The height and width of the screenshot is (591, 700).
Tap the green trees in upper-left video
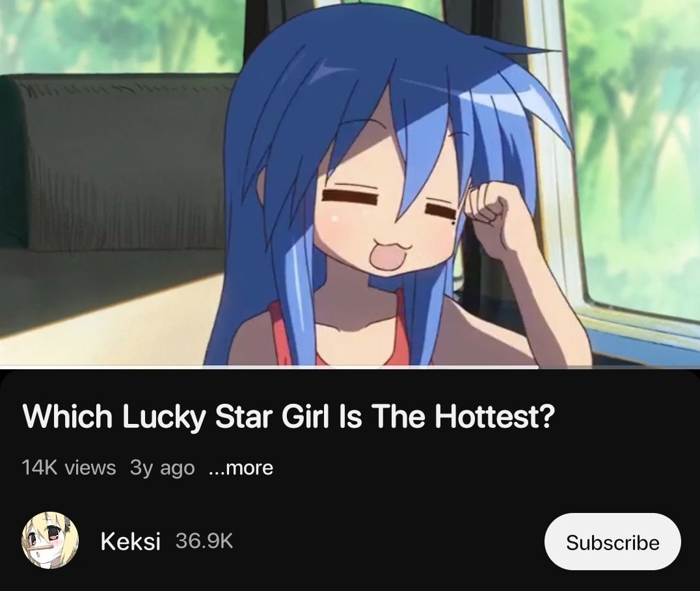pos(120,36)
